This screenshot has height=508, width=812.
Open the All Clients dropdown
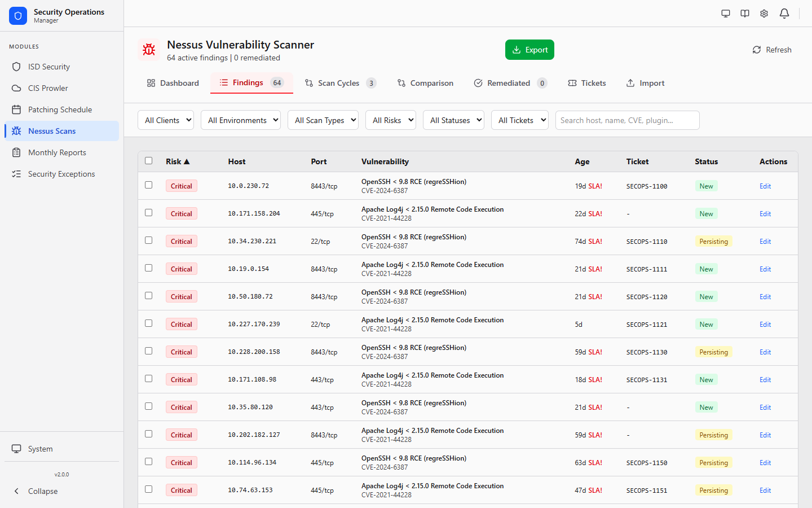click(x=166, y=120)
